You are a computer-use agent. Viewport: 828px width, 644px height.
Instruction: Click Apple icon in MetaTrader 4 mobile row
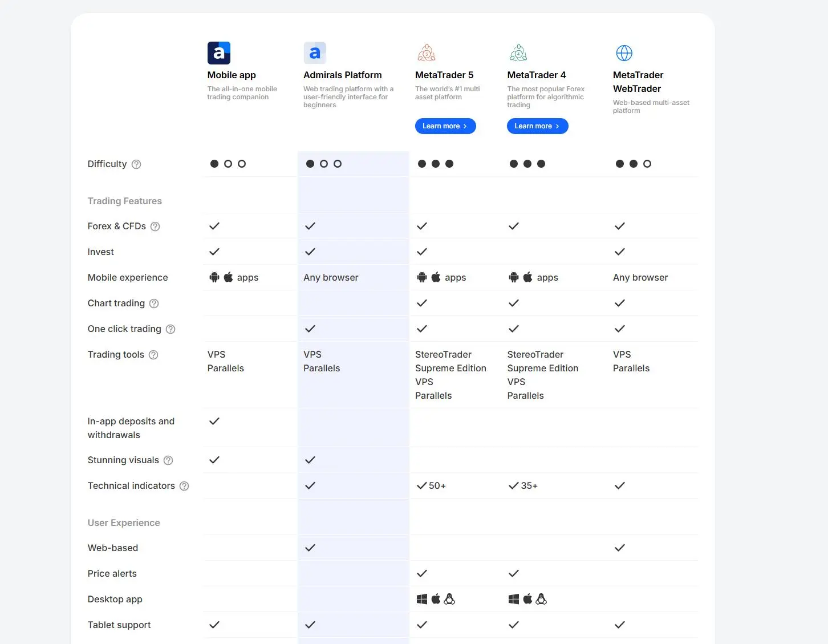pos(527,277)
